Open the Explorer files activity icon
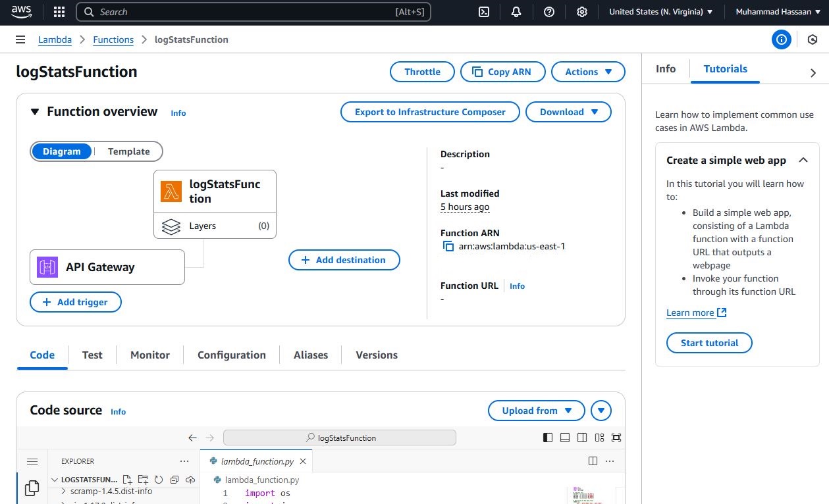 click(32, 488)
